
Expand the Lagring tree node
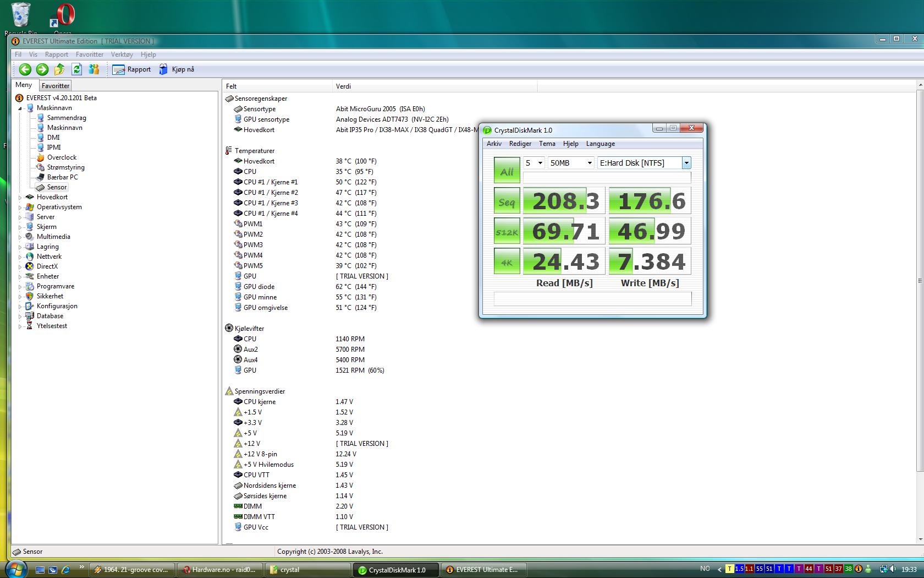(x=20, y=247)
